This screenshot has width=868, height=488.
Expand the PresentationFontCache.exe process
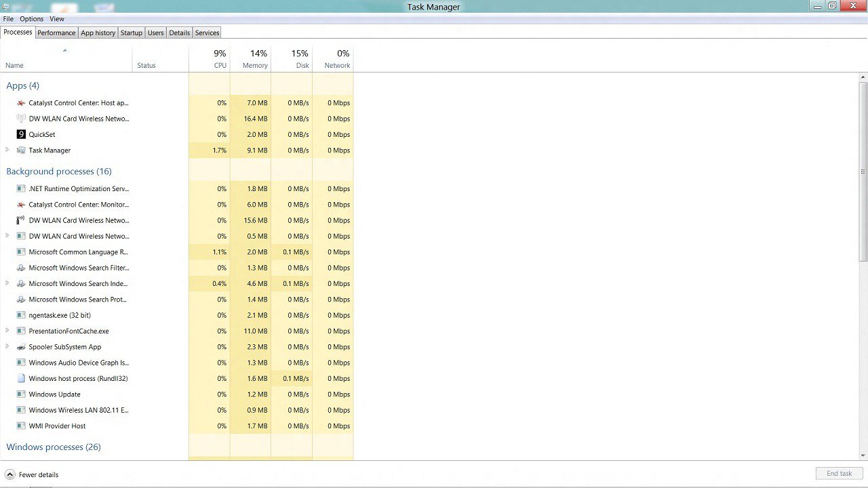tap(7, 331)
